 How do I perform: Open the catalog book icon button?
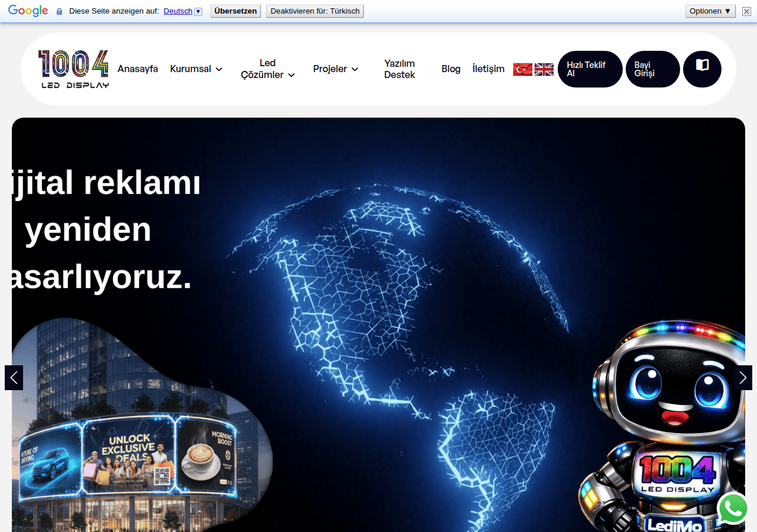(x=702, y=69)
